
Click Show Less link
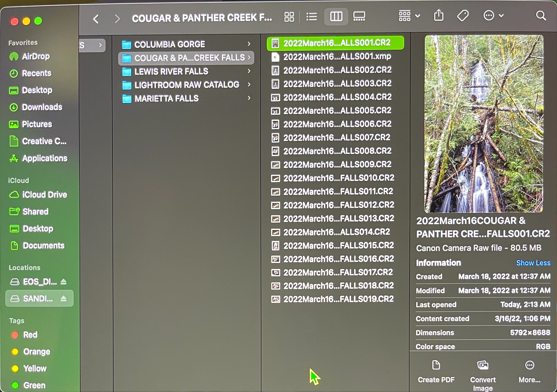click(533, 263)
